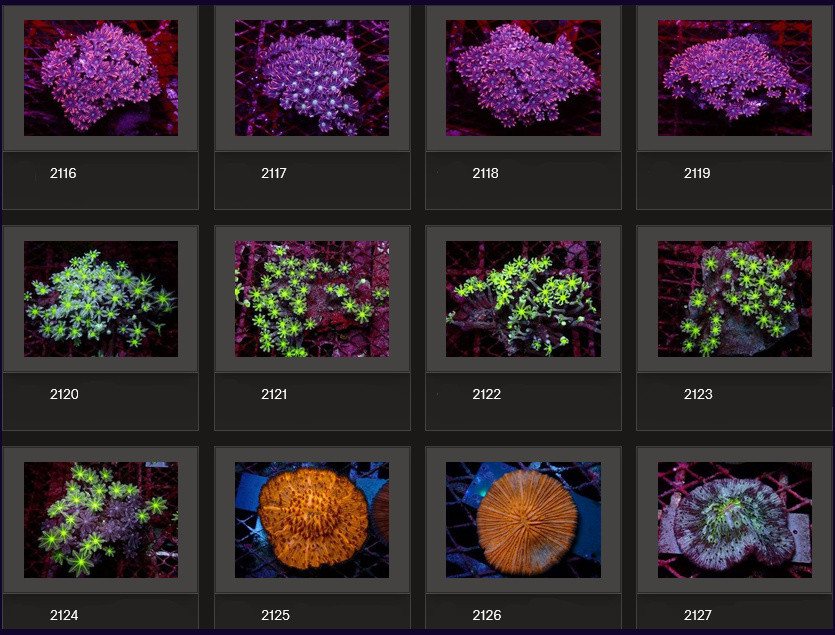The height and width of the screenshot is (635, 835).
Task: Click the caption text 2125
Action: (275, 615)
